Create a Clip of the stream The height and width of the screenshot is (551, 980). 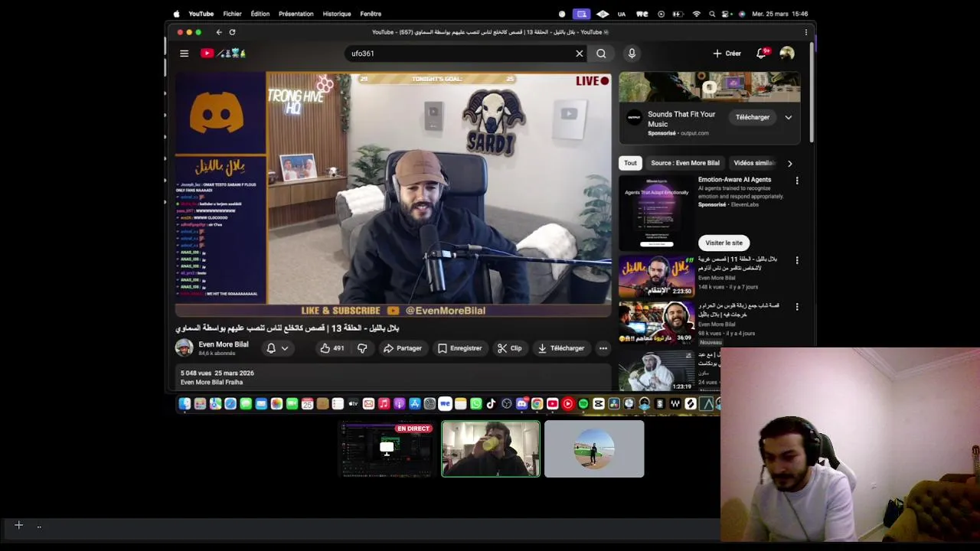tap(509, 348)
